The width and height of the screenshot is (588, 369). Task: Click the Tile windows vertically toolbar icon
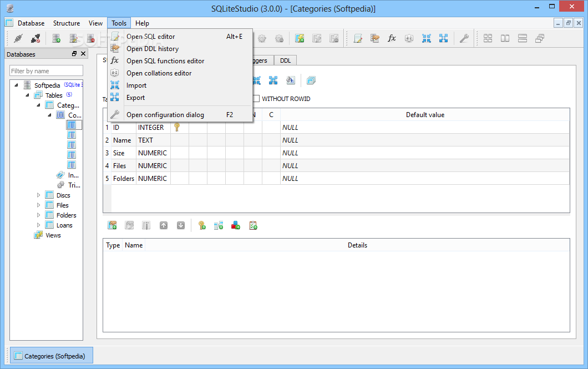point(523,38)
